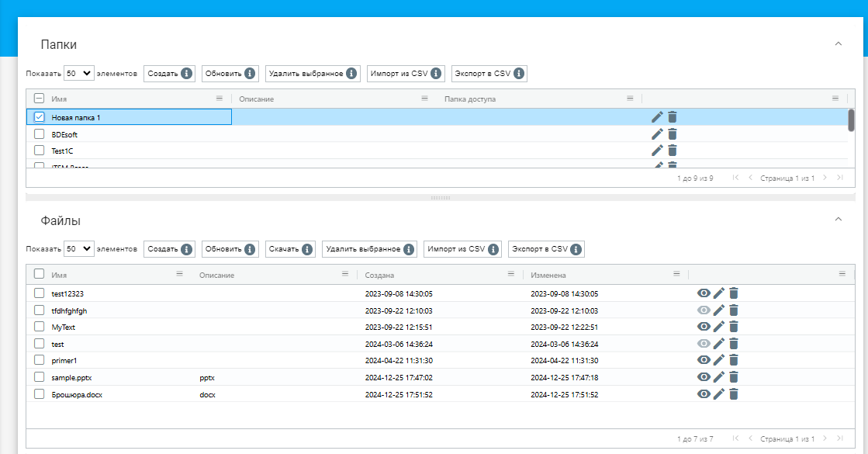Click Создать button in Папки toolbar
This screenshot has height=454, width=868.
pyautogui.click(x=169, y=74)
